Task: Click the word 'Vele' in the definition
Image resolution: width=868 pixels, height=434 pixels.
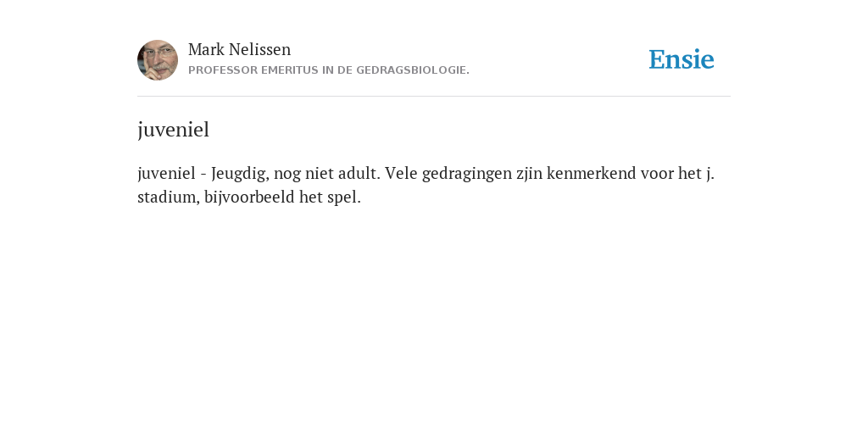Action: pos(401,174)
